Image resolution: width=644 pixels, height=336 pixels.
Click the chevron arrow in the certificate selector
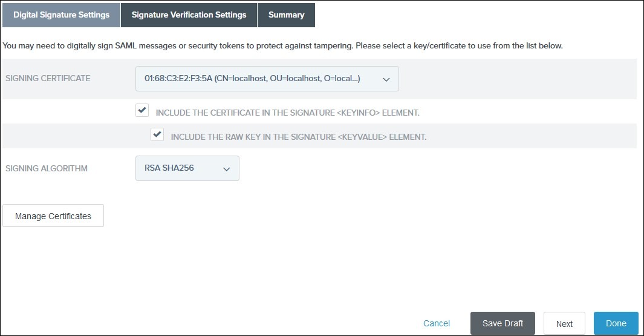coord(386,79)
